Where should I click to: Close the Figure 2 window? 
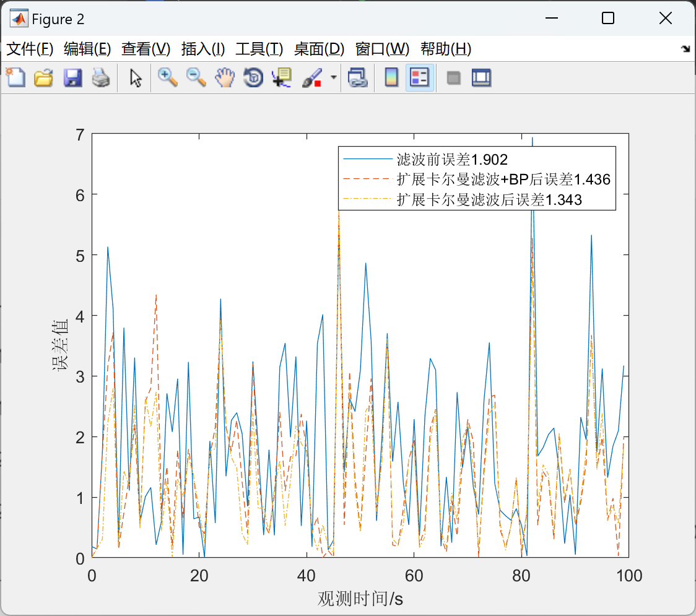pyautogui.click(x=666, y=18)
